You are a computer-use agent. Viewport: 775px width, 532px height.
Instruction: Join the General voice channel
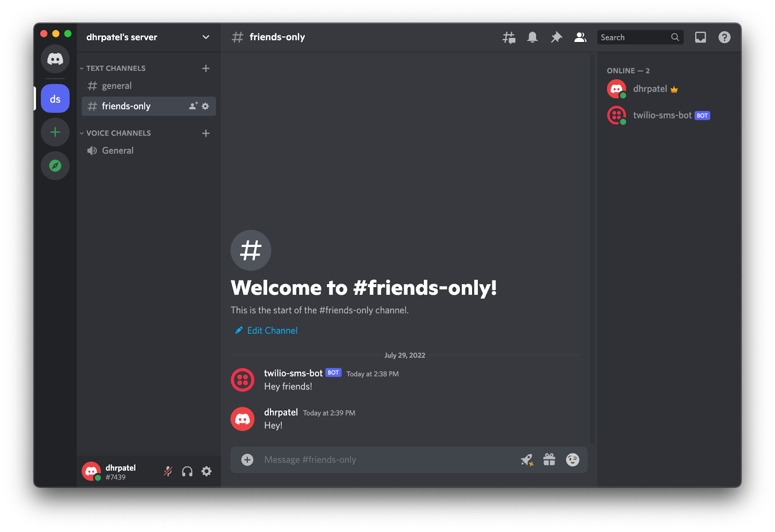click(x=149, y=151)
